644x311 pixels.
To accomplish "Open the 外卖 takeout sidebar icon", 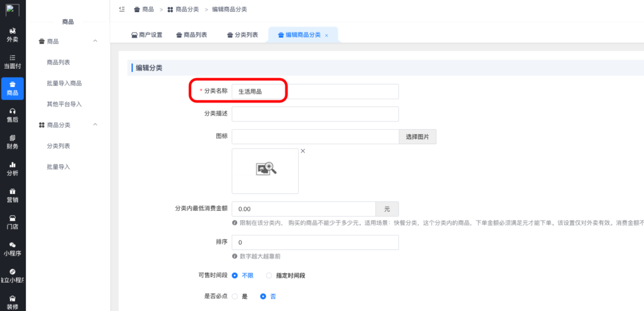I will tap(13, 34).
